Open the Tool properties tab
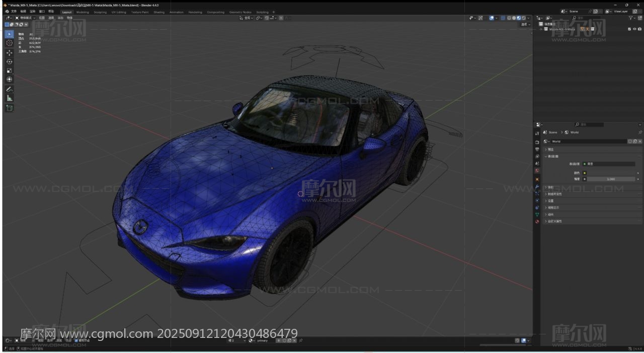644x353 pixels. point(537,133)
